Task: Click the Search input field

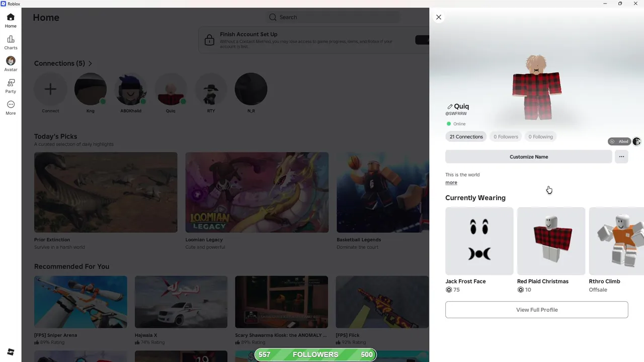Action: tap(333, 17)
